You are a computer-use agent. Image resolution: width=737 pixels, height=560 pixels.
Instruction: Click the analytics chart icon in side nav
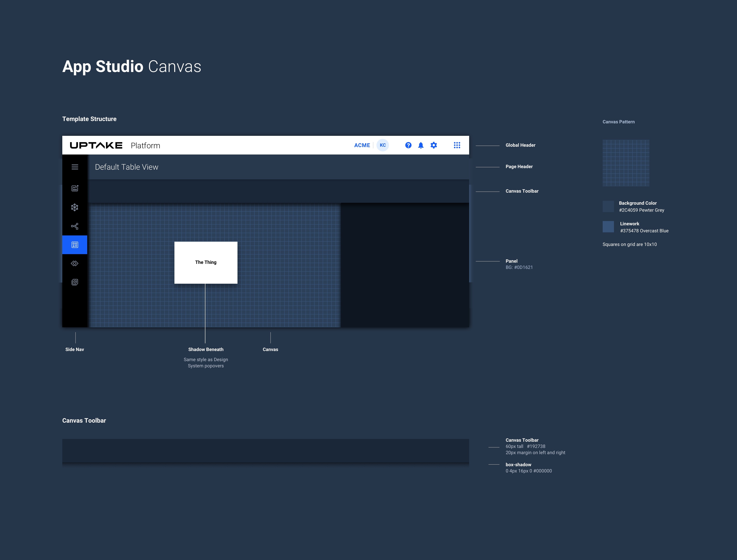tap(75, 188)
